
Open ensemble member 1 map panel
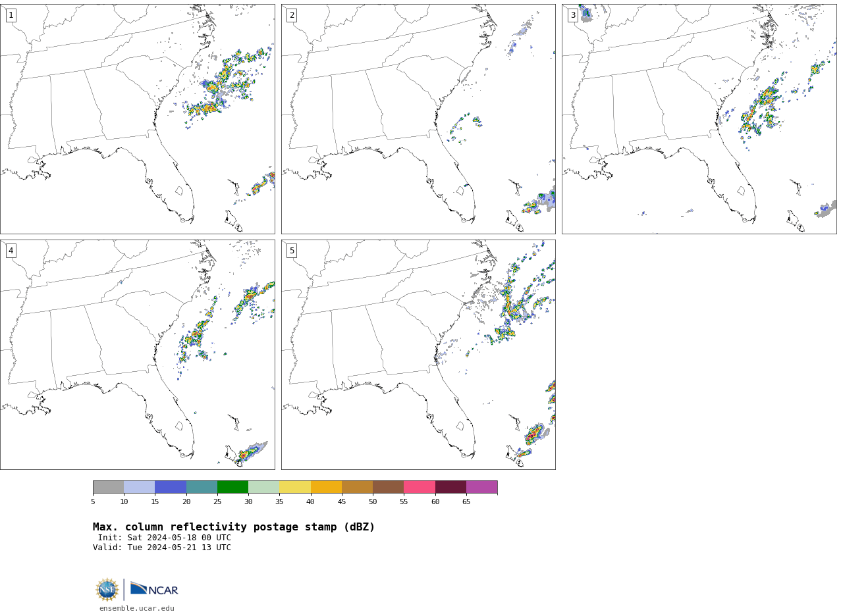(137, 119)
